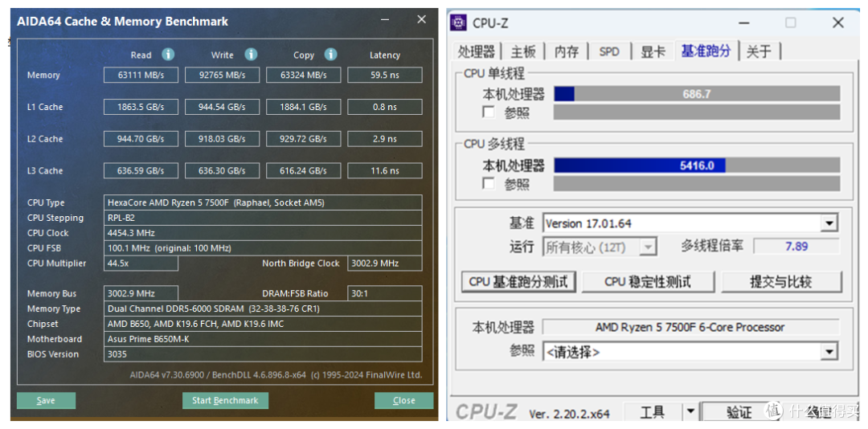
Task: Click the L2 Cache Latency 2.9 ns value
Action: coord(385,139)
